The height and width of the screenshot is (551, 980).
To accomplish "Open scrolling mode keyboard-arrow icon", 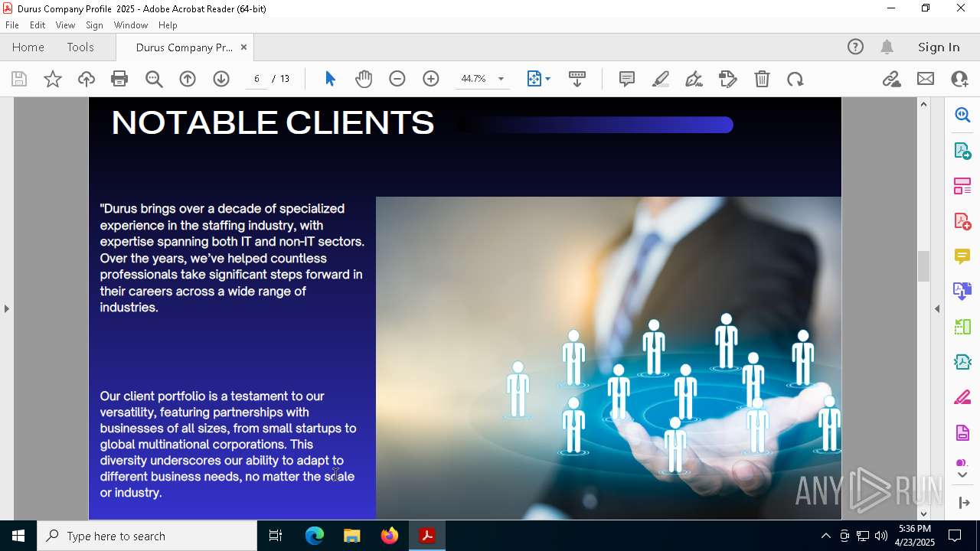I will 577,79.
